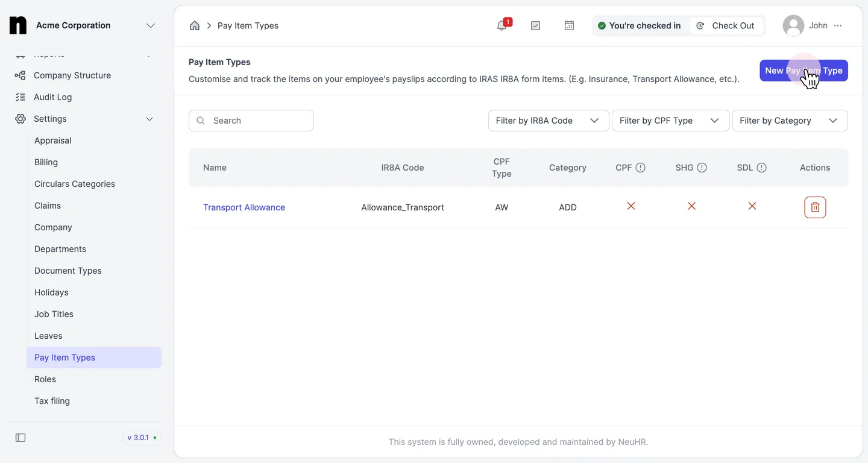The height and width of the screenshot is (463, 868).
Task: Click the Check Out button
Action: 726,25
